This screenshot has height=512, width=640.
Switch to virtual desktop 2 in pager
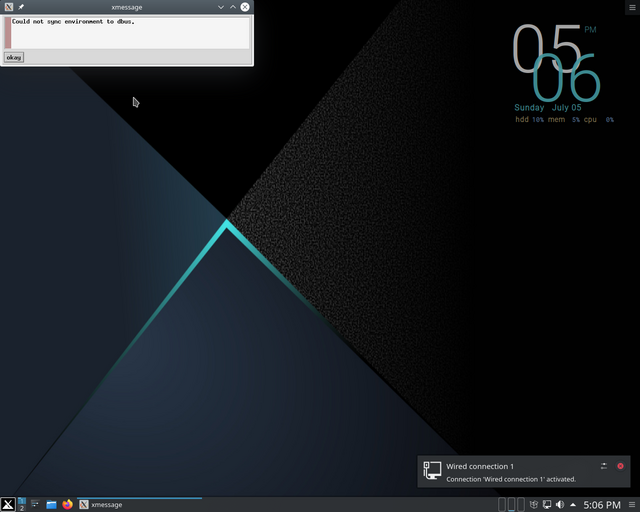22,508
